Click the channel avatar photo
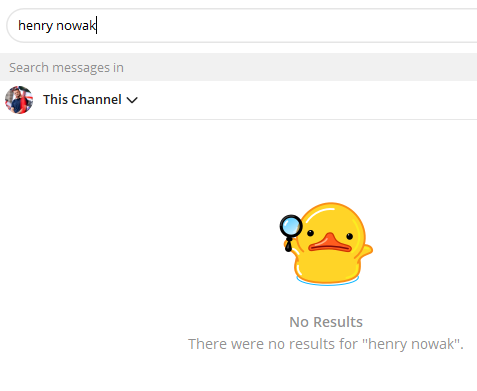Viewport: 477px width, 391px height. (x=19, y=100)
